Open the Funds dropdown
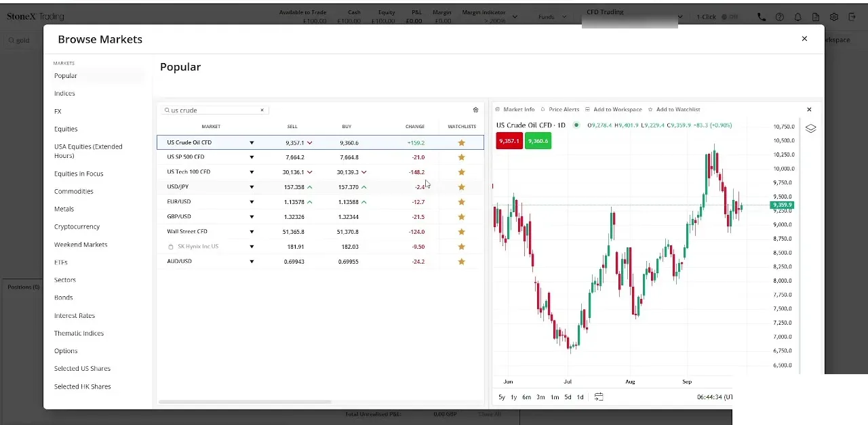 click(x=552, y=17)
